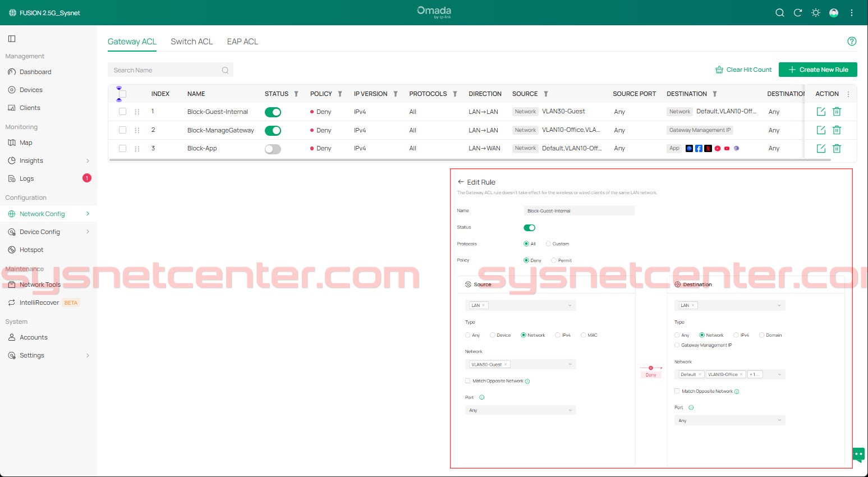The image size is (868, 477).
Task: Click the rule Name field in Edit Rule
Action: coord(579,211)
